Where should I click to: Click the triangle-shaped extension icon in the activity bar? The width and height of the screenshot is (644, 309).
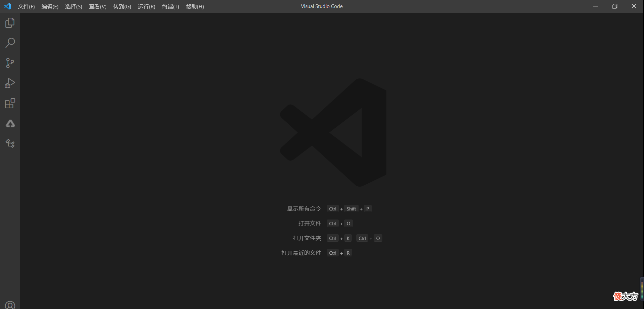pos(10,124)
